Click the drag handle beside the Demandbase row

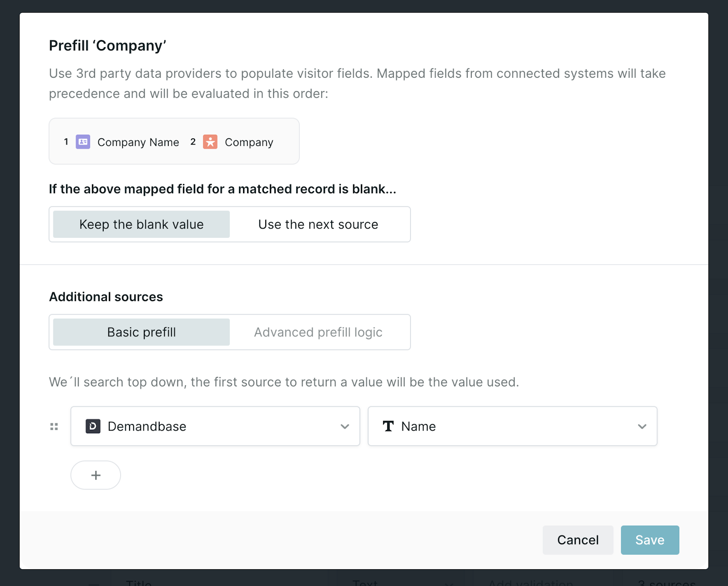54,426
